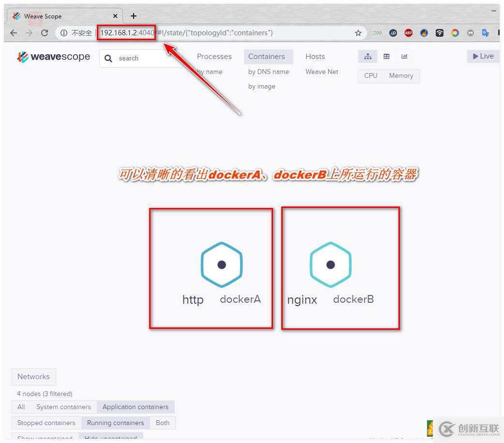Close the Weave Scope tab

click(115, 16)
